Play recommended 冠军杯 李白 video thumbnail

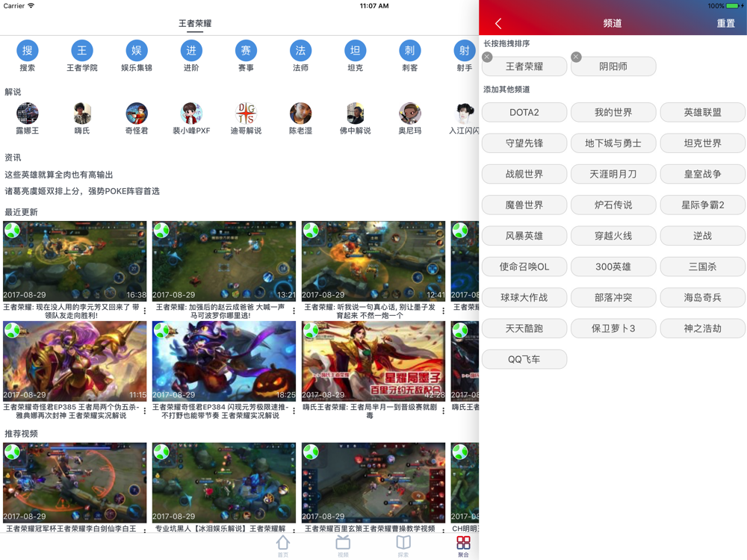click(75, 483)
